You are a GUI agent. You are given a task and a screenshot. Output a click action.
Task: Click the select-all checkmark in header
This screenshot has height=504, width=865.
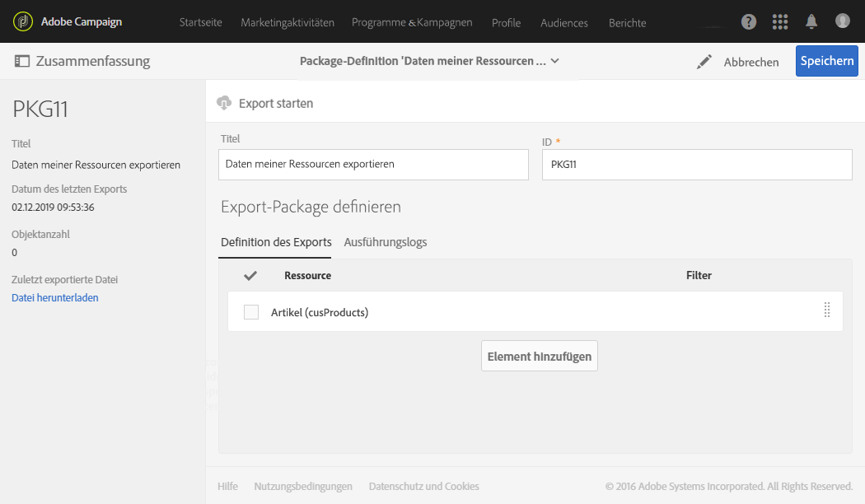click(x=251, y=275)
